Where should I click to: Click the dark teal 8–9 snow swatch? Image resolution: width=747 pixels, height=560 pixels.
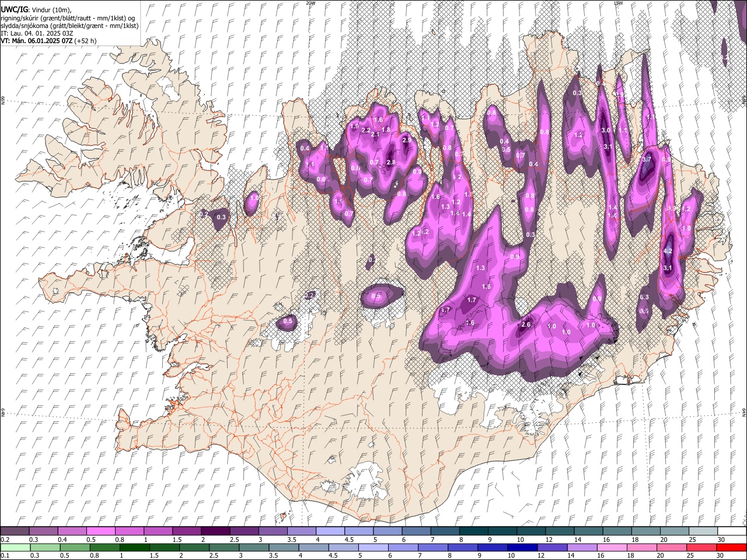[x=474, y=531]
